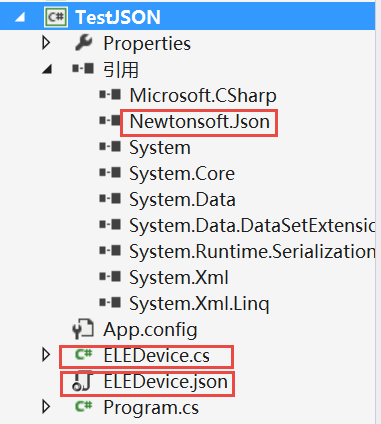Click the C# file icon for ELEDevice.cs
The image size is (381, 424).
click(83, 354)
